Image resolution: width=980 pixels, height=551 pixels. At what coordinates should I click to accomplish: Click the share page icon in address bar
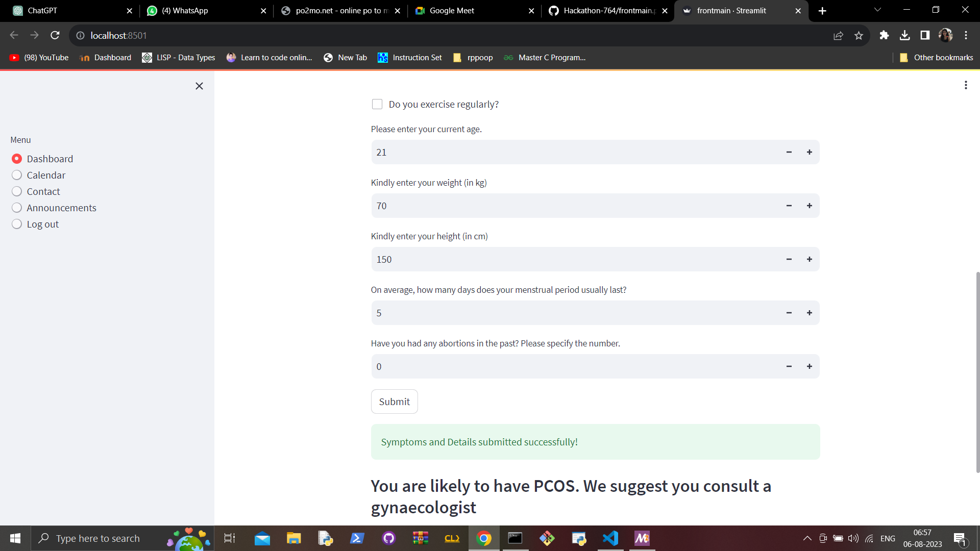[x=838, y=35]
